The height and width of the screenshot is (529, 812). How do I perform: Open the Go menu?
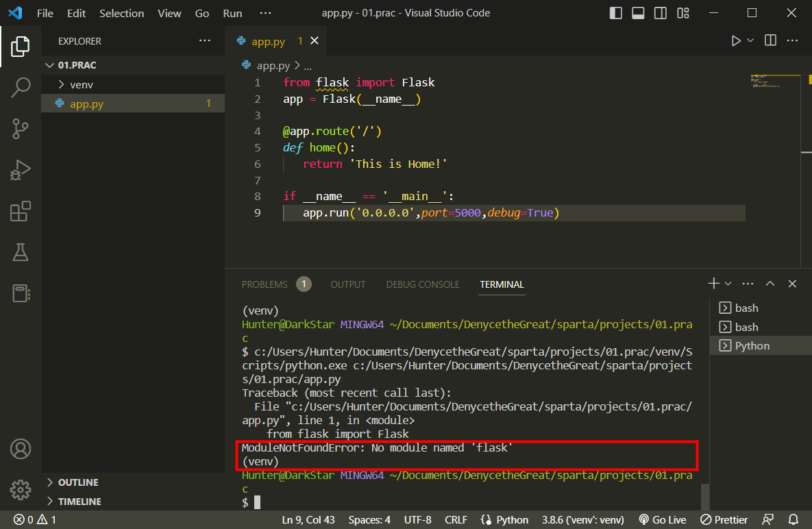pyautogui.click(x=202, y=13)
